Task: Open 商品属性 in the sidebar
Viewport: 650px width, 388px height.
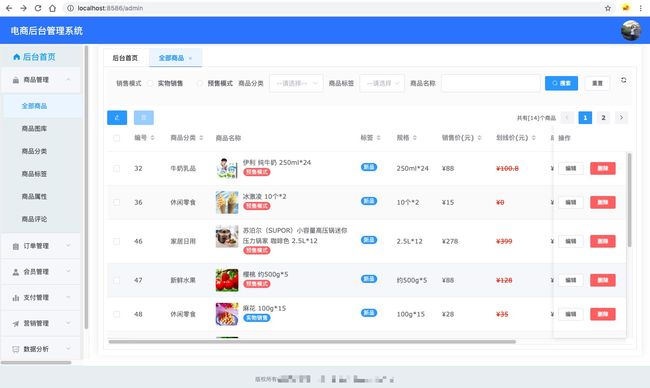Action: pyautogui.click(x=34, y=196)
